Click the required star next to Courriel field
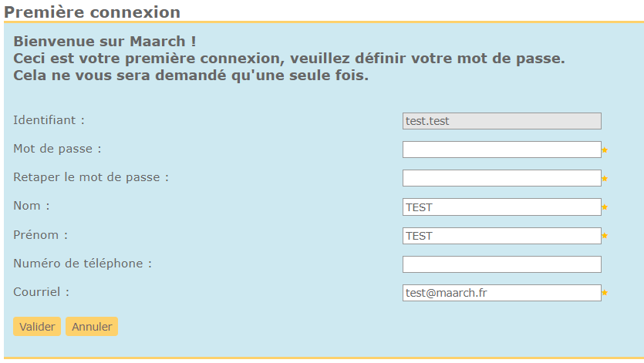 pos(605,293)
